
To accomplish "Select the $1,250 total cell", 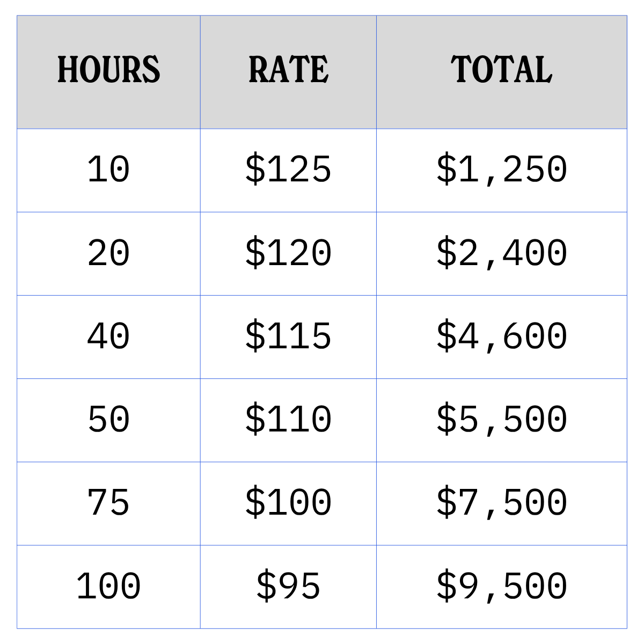I will click(x=502, y=171).
